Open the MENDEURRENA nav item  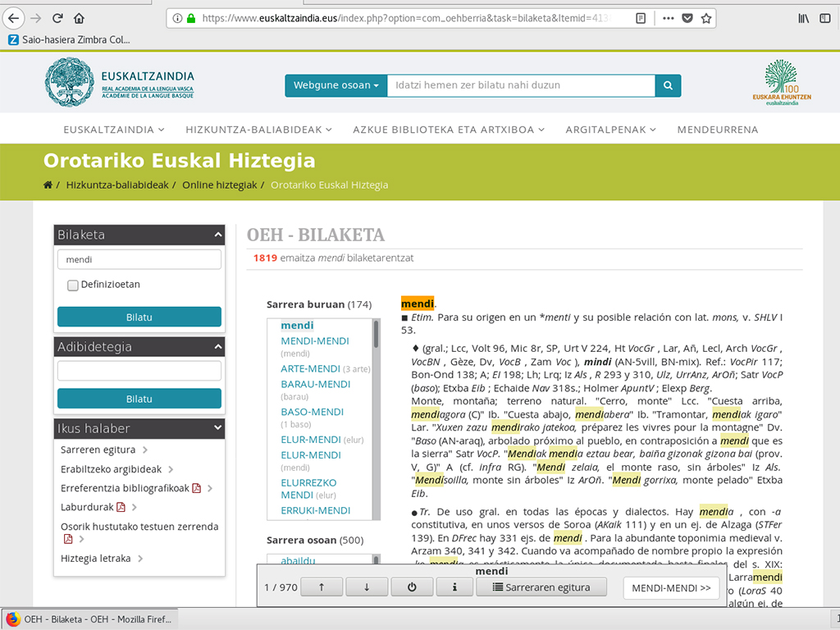pos(717,130)
